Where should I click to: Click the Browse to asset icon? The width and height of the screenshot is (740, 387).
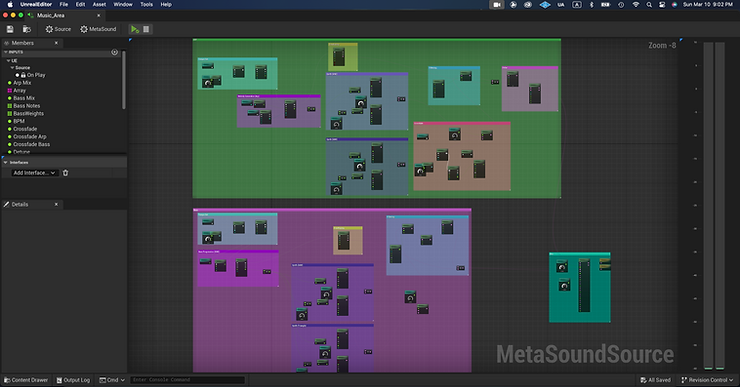27,29
